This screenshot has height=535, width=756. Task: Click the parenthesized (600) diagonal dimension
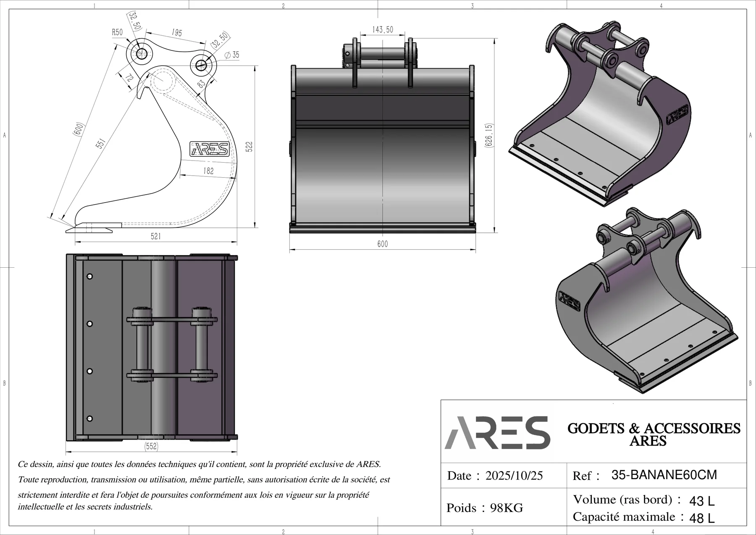pyautogui.click(x=79, y=129)
